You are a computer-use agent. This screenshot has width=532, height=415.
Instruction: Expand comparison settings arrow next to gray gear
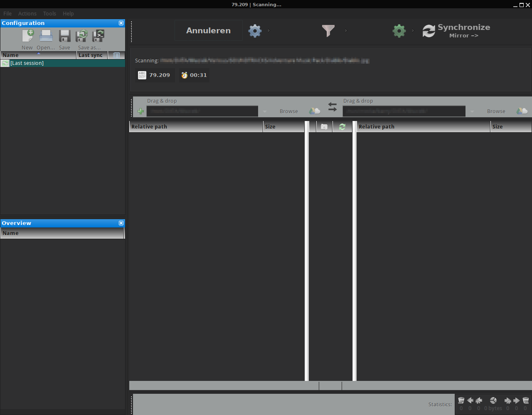[269, 30]
